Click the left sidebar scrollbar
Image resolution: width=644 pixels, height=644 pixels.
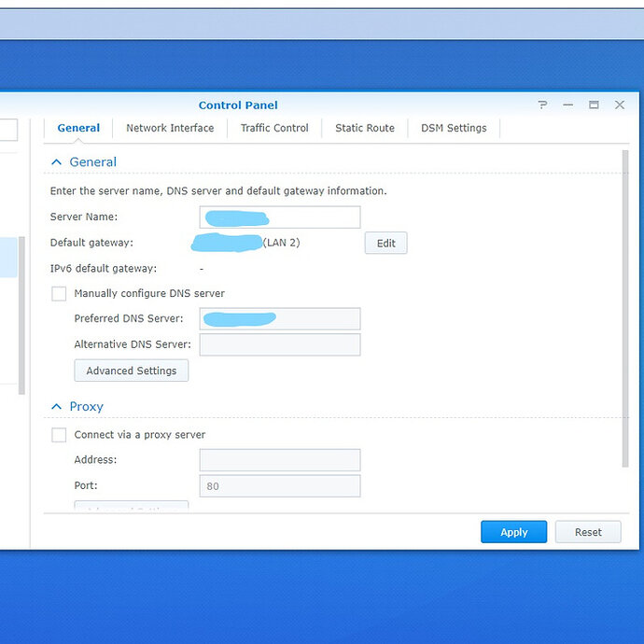(x=21, y=315)
